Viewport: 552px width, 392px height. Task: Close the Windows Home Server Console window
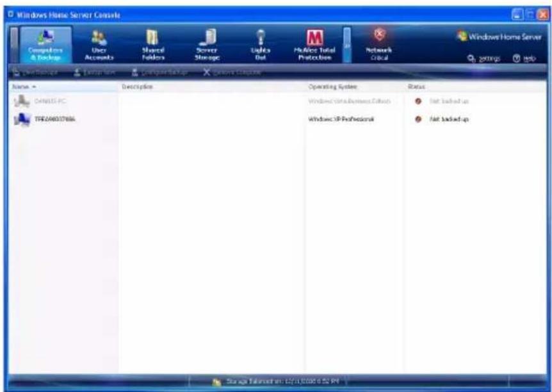click(x=542, y=15)
